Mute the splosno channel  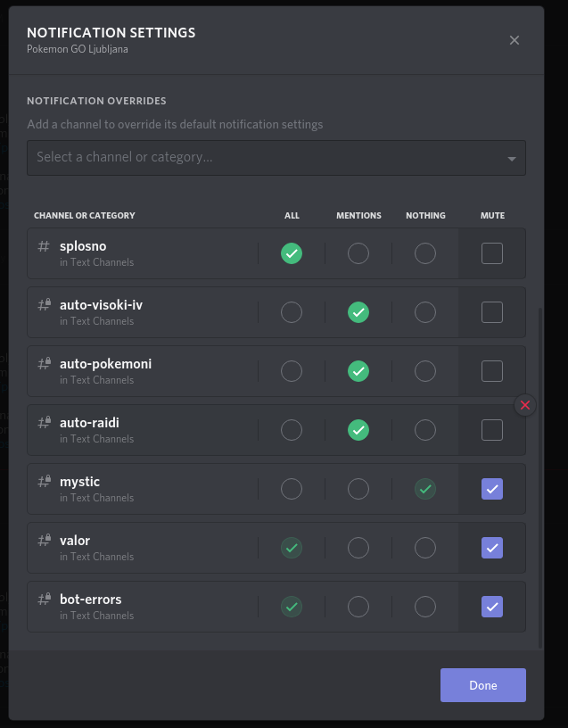tap(492, 253)
